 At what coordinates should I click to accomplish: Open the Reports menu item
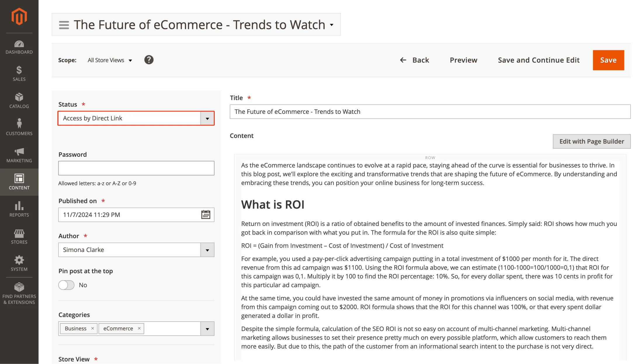point(19,209)
